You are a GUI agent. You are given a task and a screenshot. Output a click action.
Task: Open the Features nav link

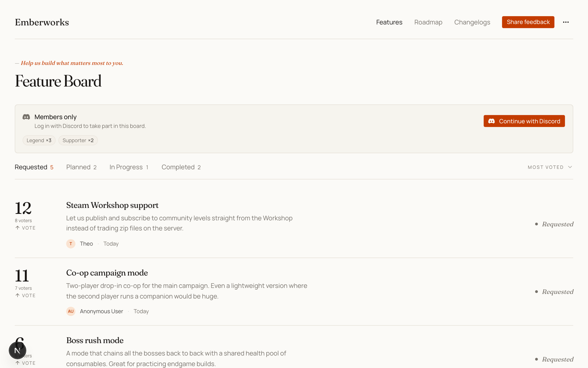pos(389,22)
